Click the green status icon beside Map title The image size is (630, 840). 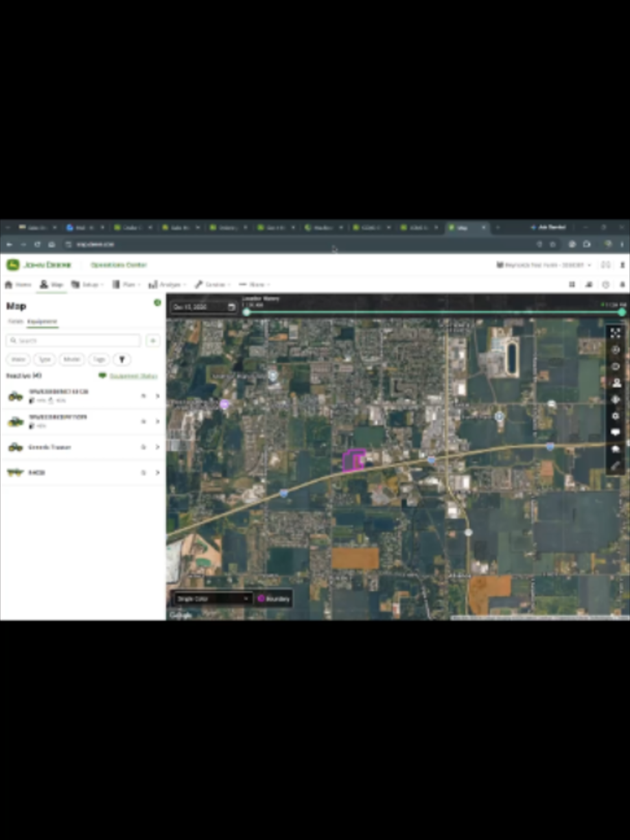coord(157,303)
